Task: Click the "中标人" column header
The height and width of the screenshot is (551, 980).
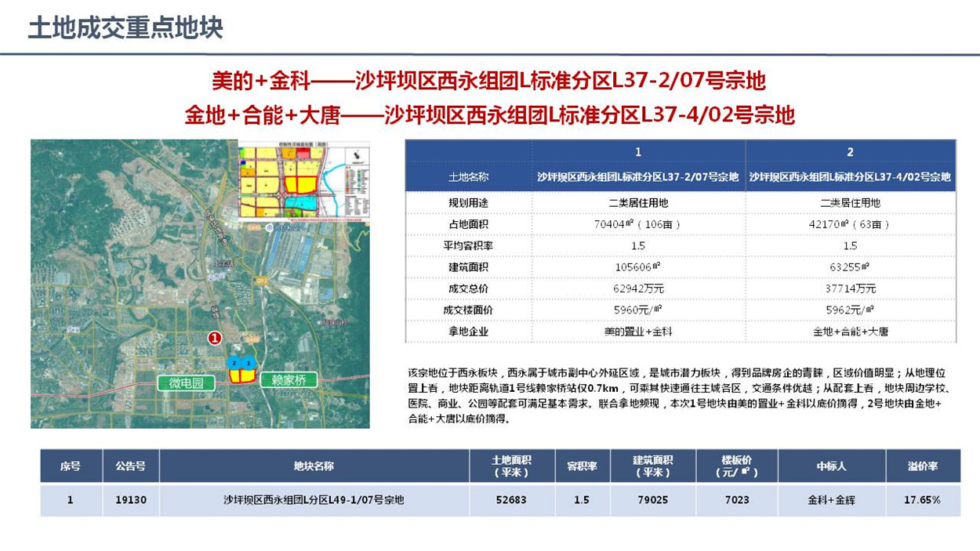Action: tap(831, 466)
